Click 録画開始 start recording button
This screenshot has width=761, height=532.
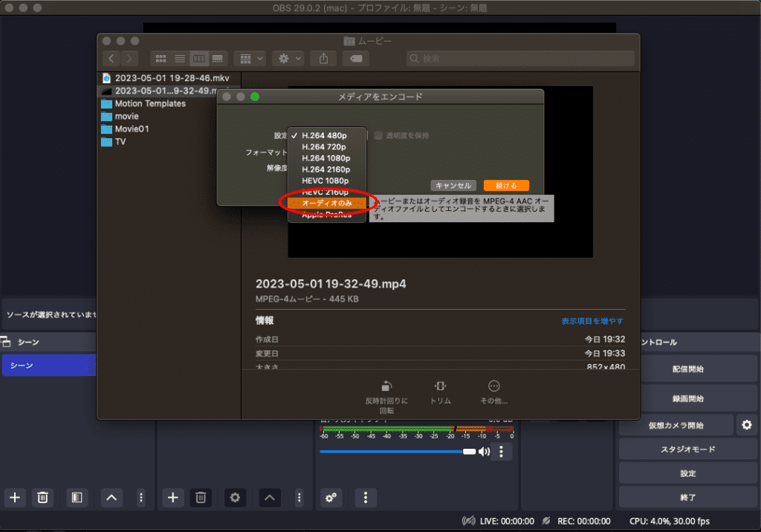click(687, 398)
